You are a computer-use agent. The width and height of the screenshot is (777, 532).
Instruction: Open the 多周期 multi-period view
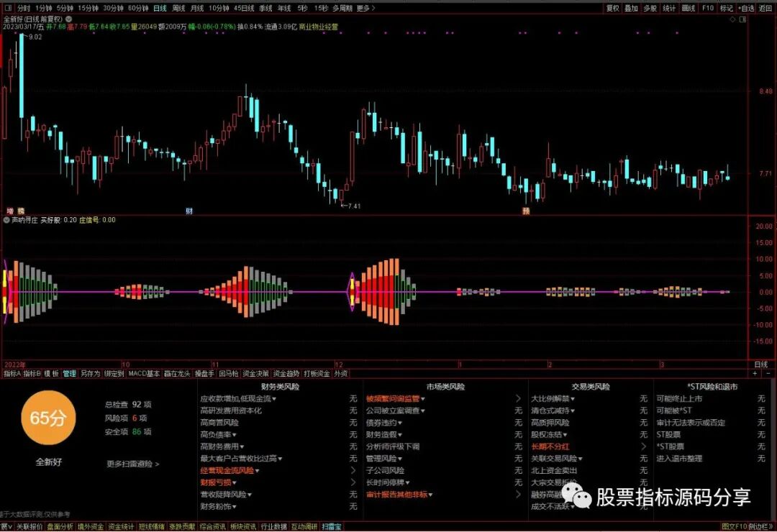coord(342,9)
